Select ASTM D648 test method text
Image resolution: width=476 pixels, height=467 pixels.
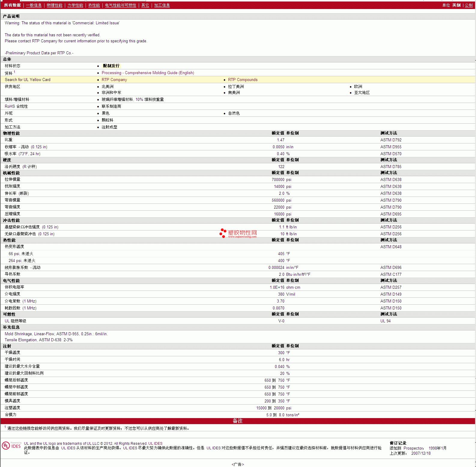click(x=391, y=247)
